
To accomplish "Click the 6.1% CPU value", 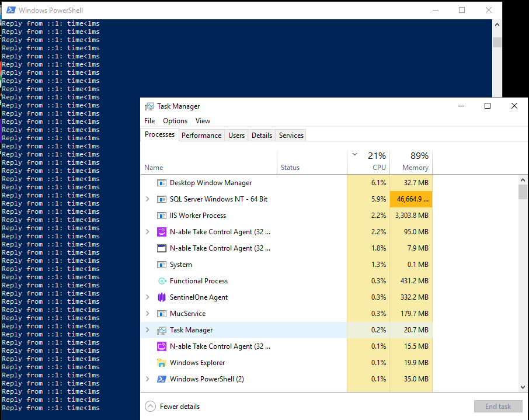I will pos(378,183).
